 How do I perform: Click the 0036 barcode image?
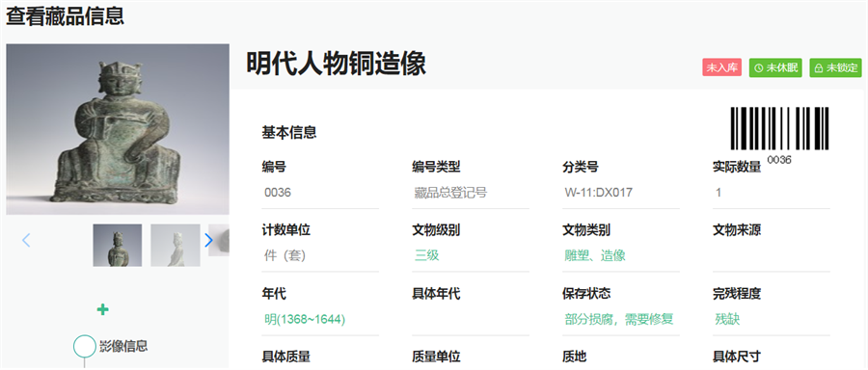click(x=779, y=136)
